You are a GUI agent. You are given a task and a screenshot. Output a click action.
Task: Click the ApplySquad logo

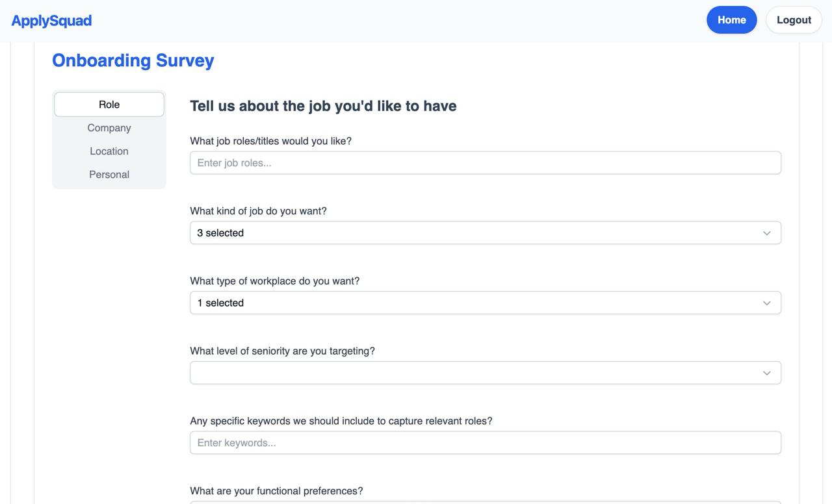point(51,21)
